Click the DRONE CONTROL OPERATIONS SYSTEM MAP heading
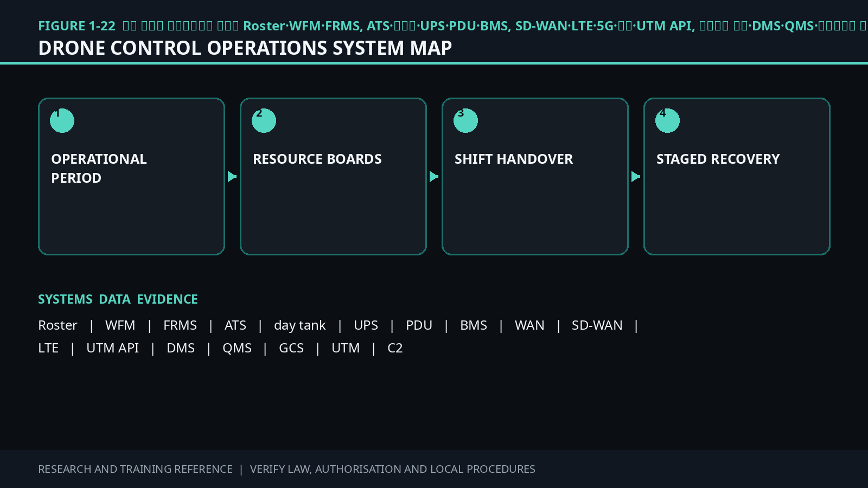Screen dimensions: 868x488 coord(245,48)
